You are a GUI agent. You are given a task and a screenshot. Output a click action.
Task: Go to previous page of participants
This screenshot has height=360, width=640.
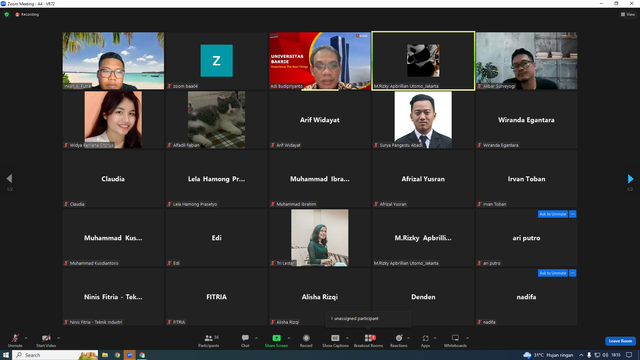(x=9, y=178)
